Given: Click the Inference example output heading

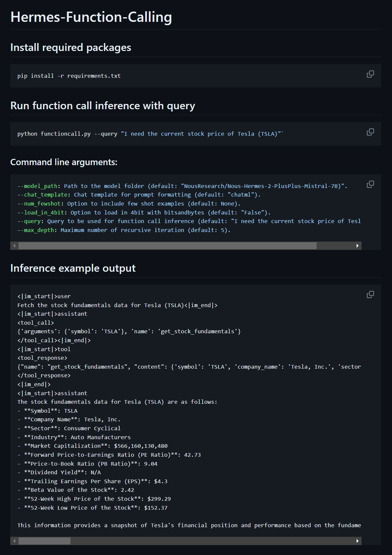Looking at the screenshot, I should (x=73, y=268).
